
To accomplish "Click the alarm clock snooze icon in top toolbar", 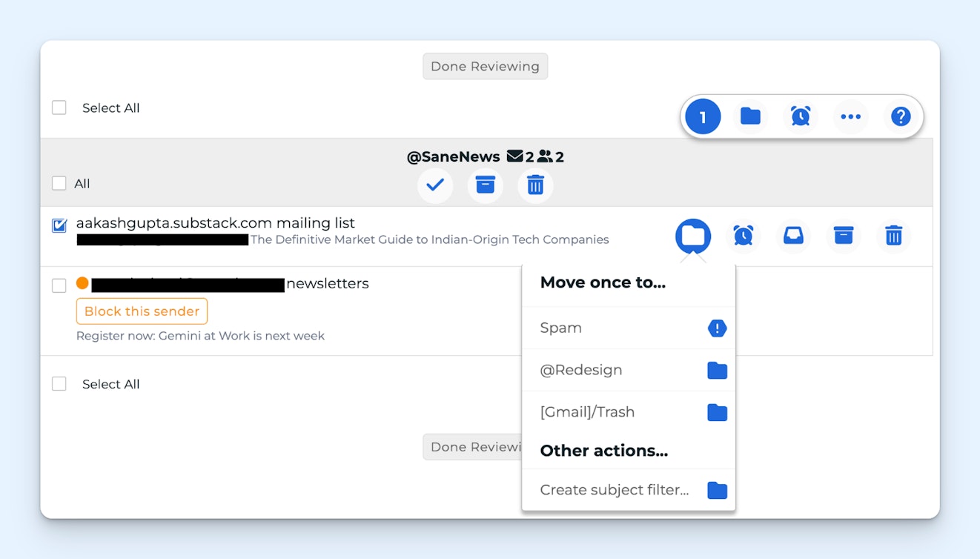I will (800, 116).
